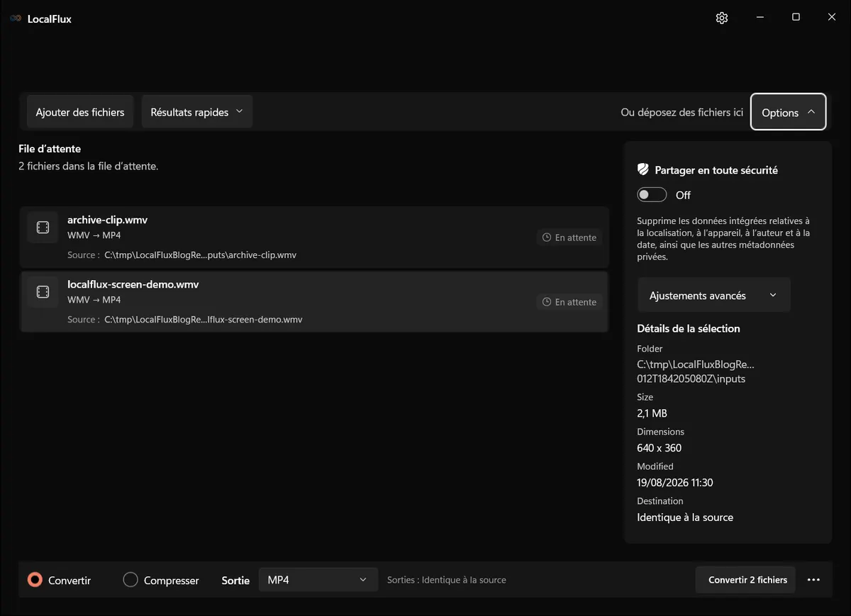Click the 2 fichiers dans la file d'attente text

coord(88,167)
